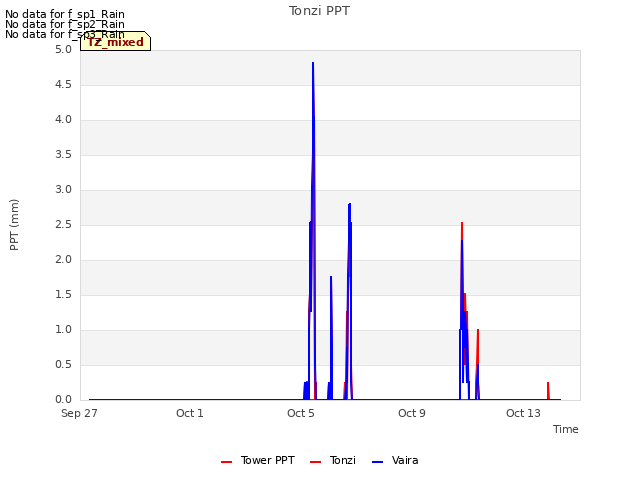Image resolution: width=640 pixels, height=480 pixels.
Task: Click the red Tonzi peak near 2.5 mm
Action: click(x=462, y=224)
